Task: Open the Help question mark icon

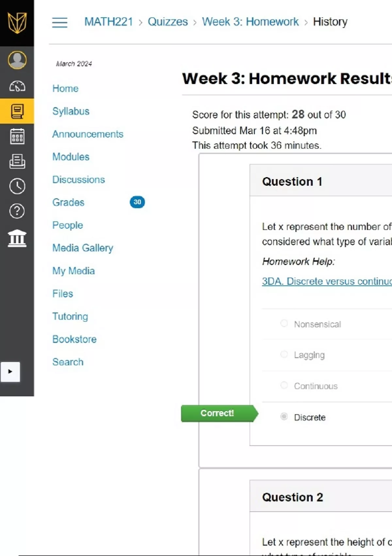Action: pos(17,211)
